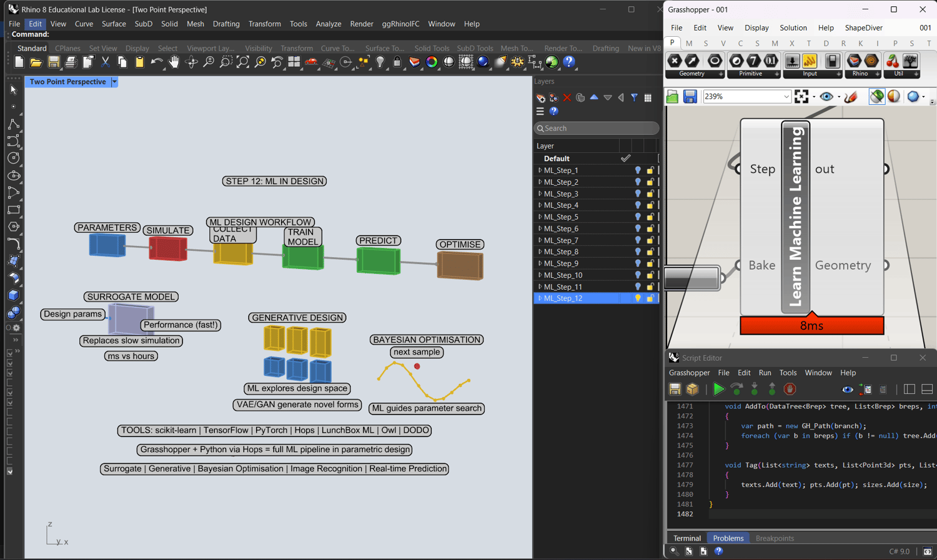937x560 pixels.
Task: Click the Pan hand tool in Rhino toolbar
Action: (x=174, y=62)
